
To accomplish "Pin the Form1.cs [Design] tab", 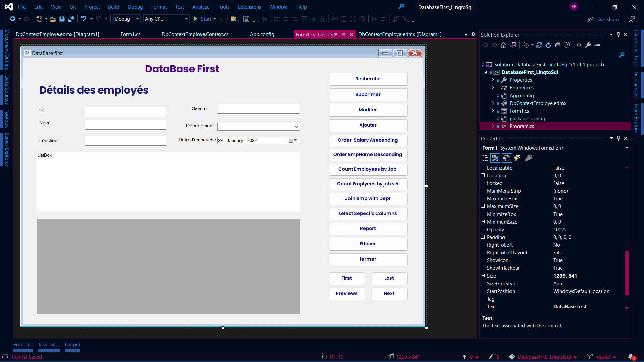I will coord(343,34).
